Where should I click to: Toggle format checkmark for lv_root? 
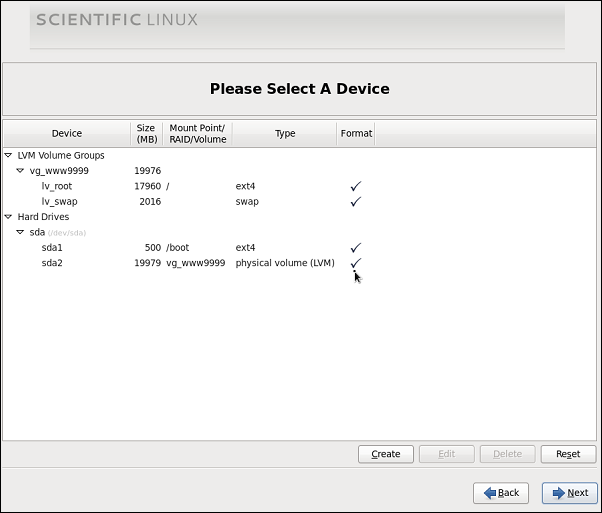(356, 186)
